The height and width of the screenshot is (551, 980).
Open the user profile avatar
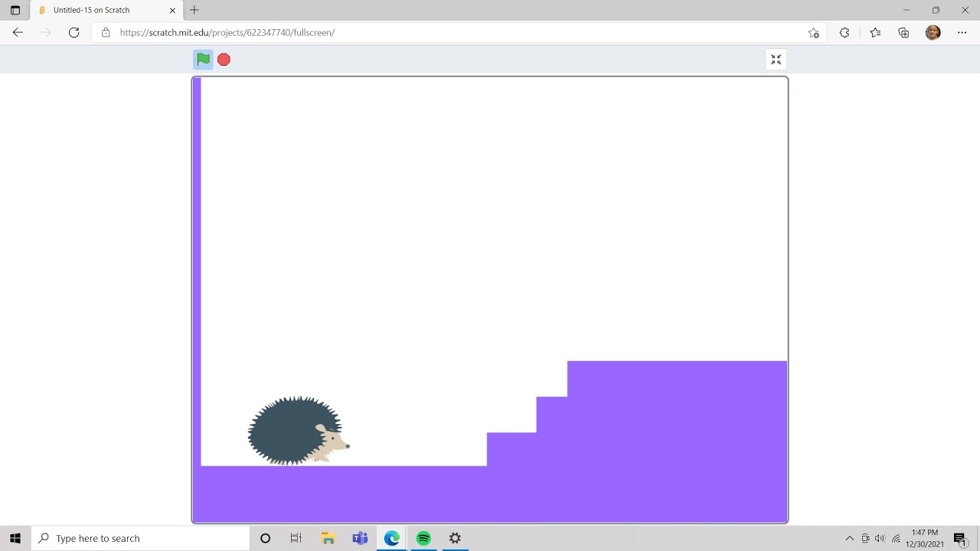[x=933, y=33]
